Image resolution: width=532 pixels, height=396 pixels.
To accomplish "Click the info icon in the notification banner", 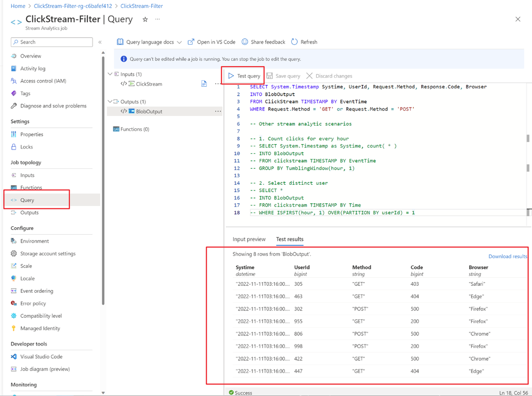I will click(x=124, y=59).
